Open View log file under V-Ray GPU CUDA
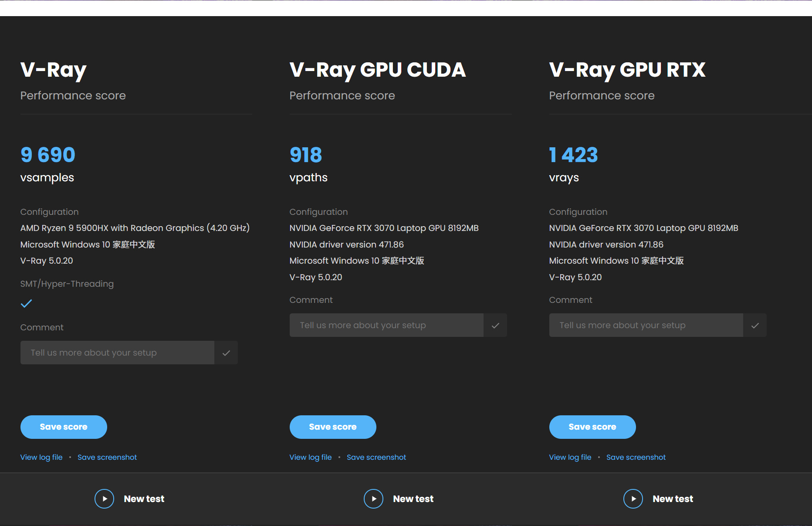 pos(311,457)
